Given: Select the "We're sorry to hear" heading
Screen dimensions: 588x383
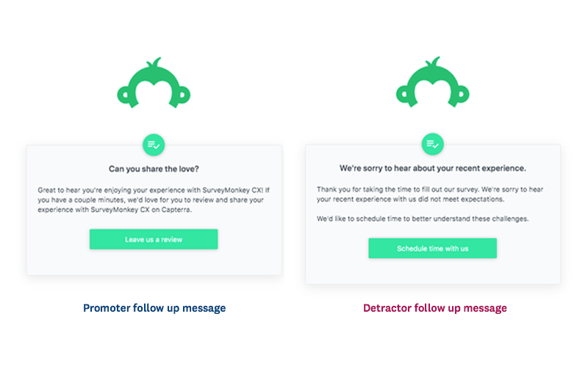Looking at the screenshot, I should coord(432,168).
